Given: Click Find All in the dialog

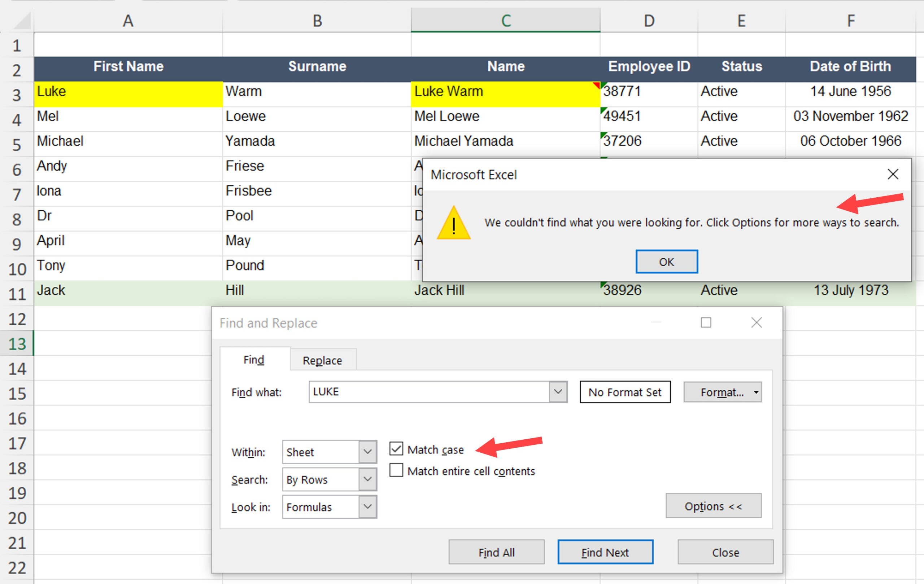Looking at the screenshot, I should click(496, 552).
